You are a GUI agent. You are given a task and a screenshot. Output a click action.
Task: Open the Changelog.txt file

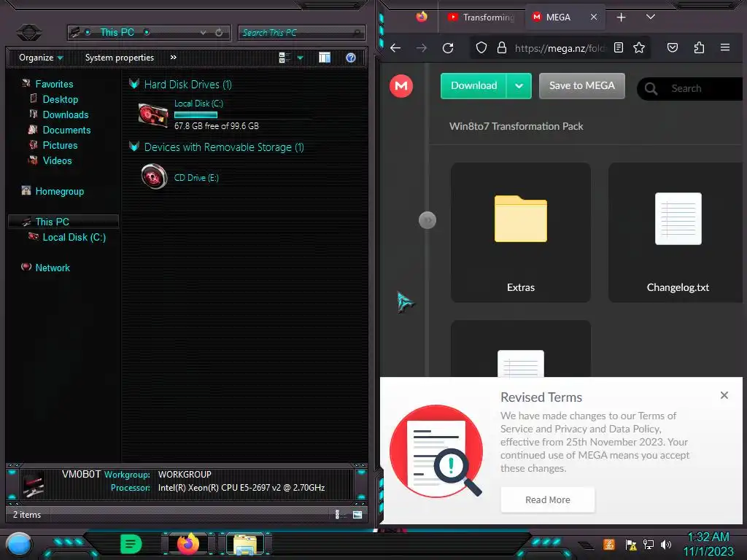pyautogui.click(x=676, y=233)
